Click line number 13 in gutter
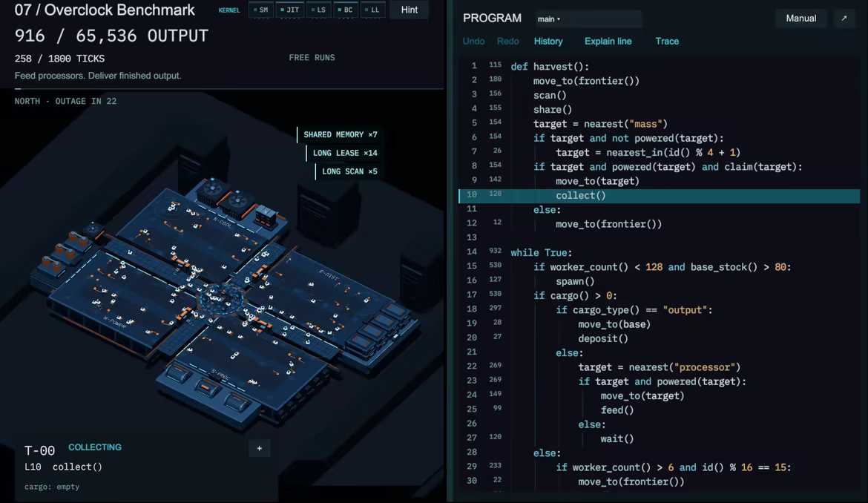Screen dimensions: 868x503 (472, 237)
